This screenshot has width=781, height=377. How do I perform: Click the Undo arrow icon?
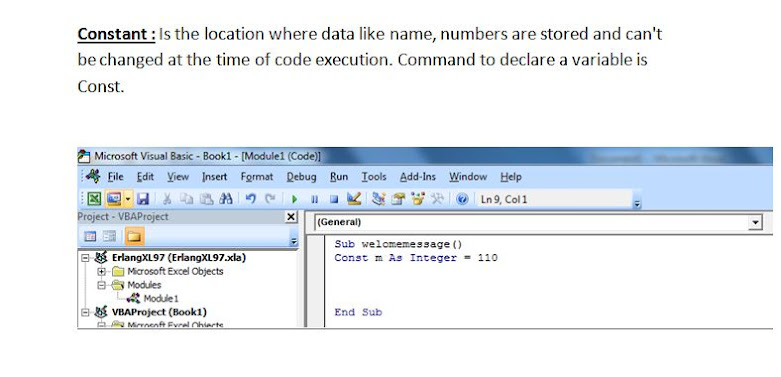coord(251,199)
